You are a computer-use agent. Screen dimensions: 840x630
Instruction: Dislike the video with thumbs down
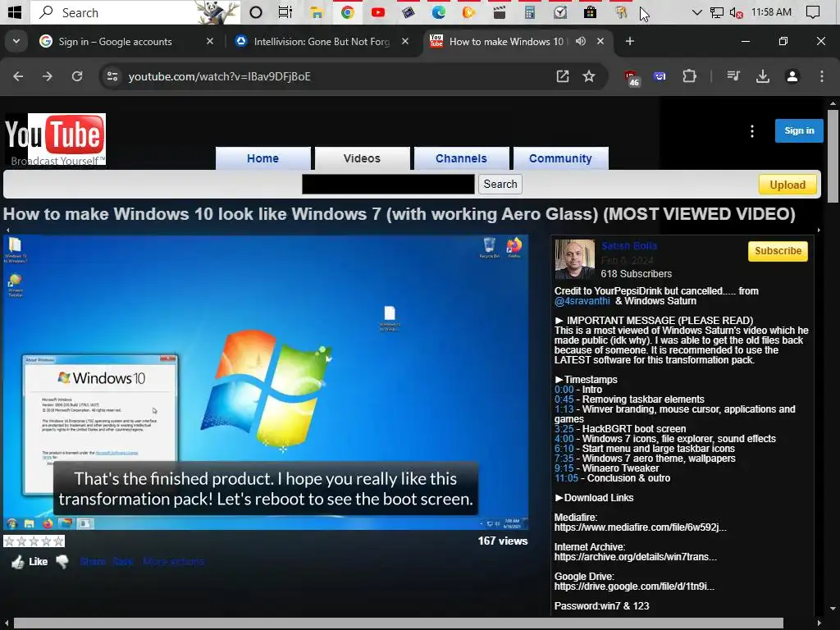coord(62,561)
